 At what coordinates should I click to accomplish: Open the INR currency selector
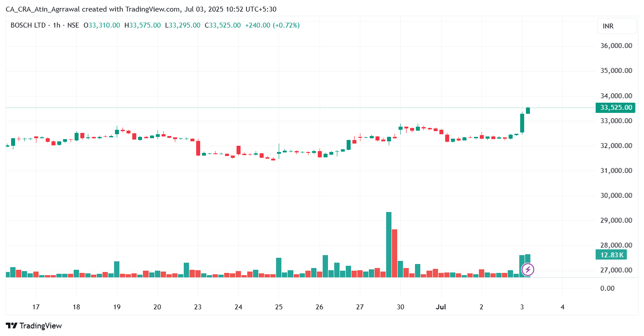click(x=616, y=26)
